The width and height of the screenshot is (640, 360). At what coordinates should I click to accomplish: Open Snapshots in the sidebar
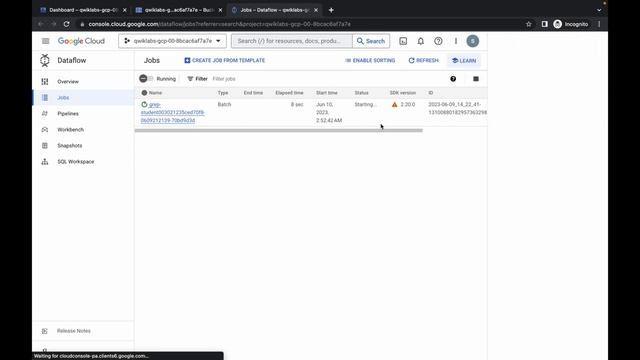(x=69, y=145)
